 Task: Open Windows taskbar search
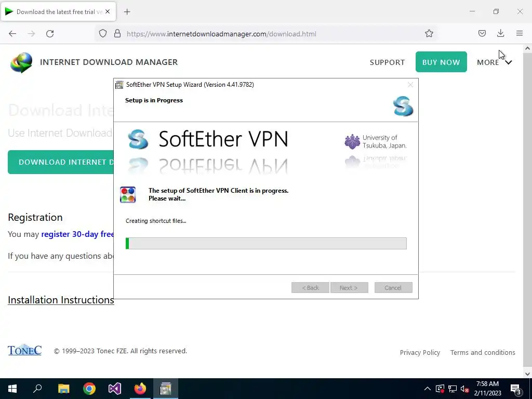point(37,389)
